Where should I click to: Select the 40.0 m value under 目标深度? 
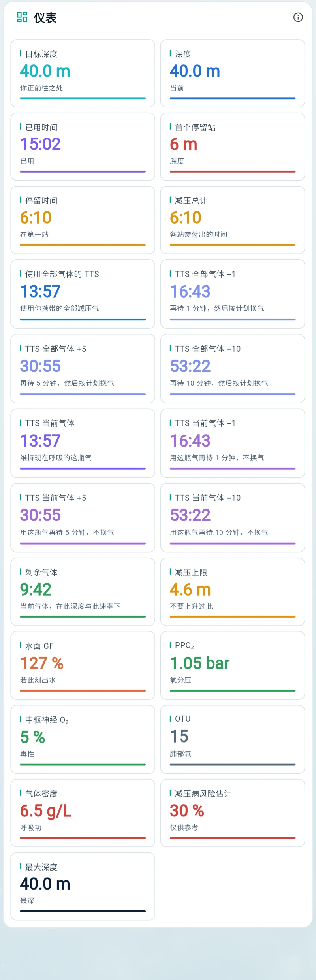coord(45,71)
